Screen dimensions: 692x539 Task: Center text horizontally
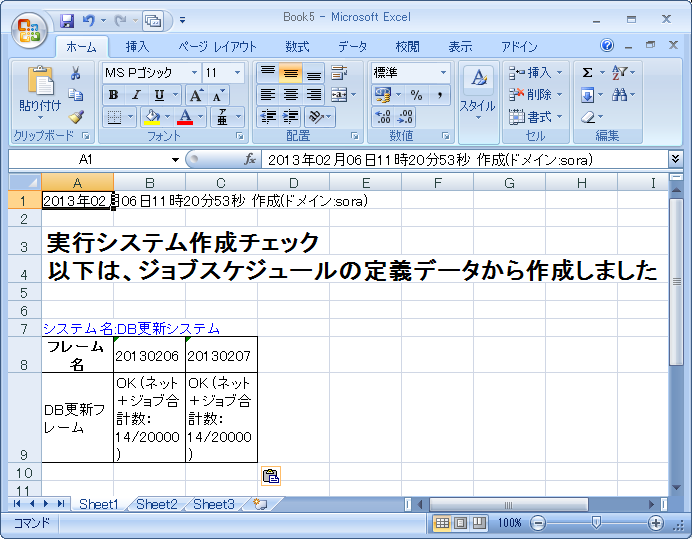pos(290,94)
